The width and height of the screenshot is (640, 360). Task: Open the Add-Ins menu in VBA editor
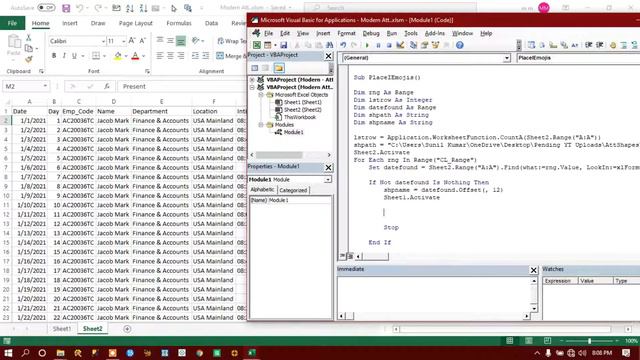(435, 33)
